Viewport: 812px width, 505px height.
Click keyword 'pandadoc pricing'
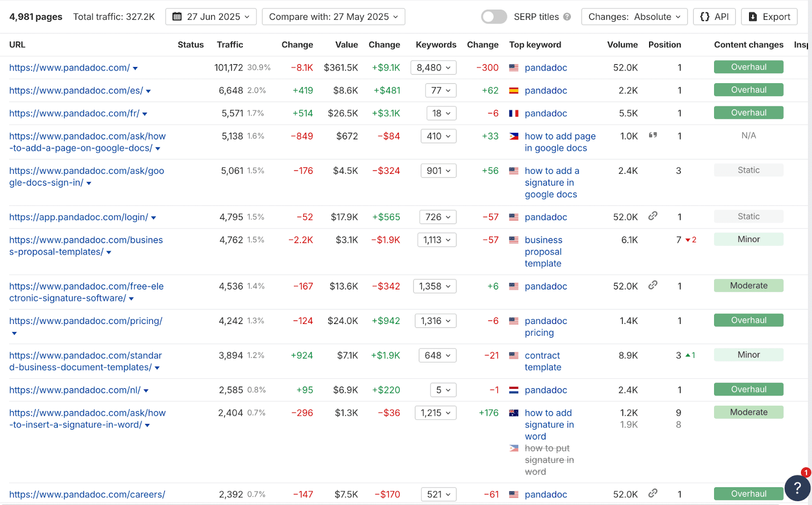pos(546,327)
